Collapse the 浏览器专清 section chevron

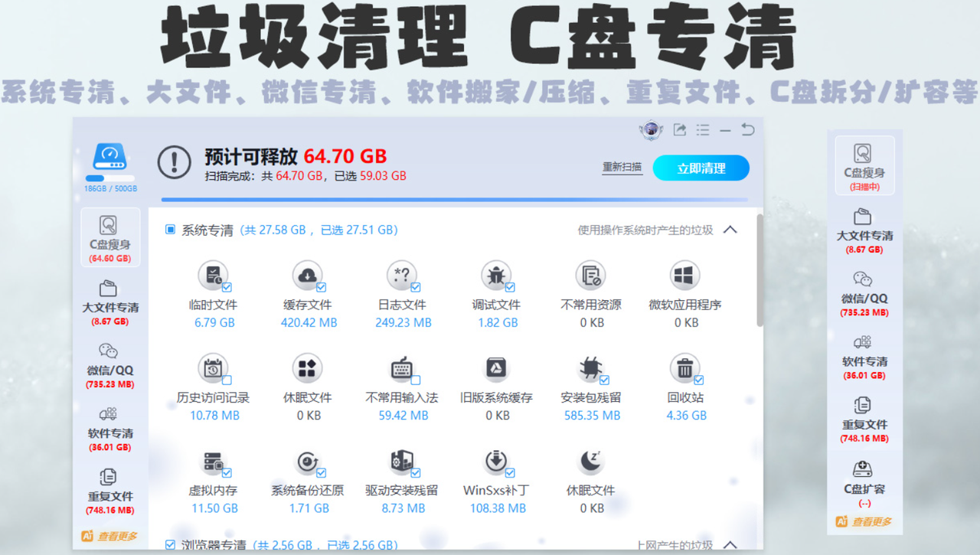pyautogui.click(x=730, y=545)
